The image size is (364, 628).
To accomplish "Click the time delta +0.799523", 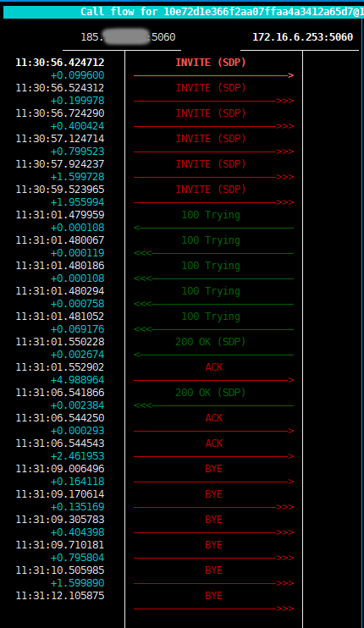I will [x=77, y=151].
